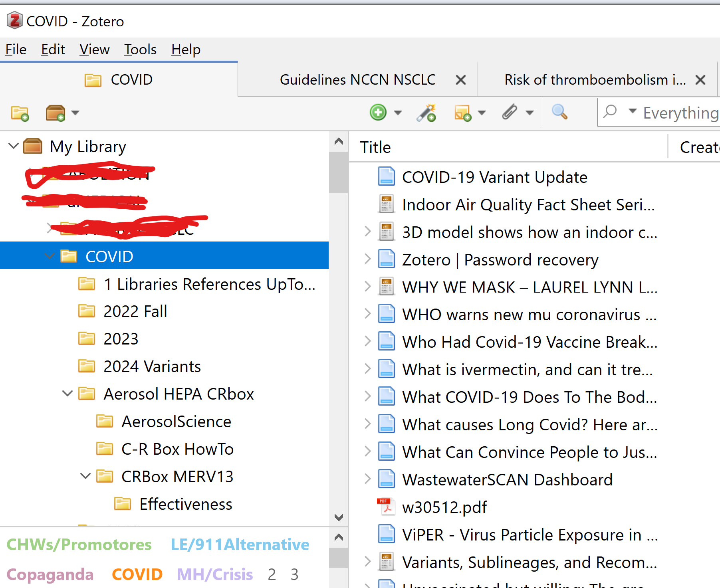Screen dimensions: 720x588
Task: Filter by LE/911Alternative blue tag
Action: pos(240,544)
